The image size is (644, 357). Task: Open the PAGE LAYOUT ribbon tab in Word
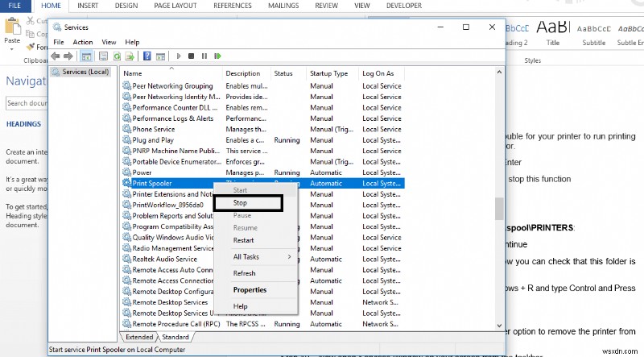pos(175,6)
